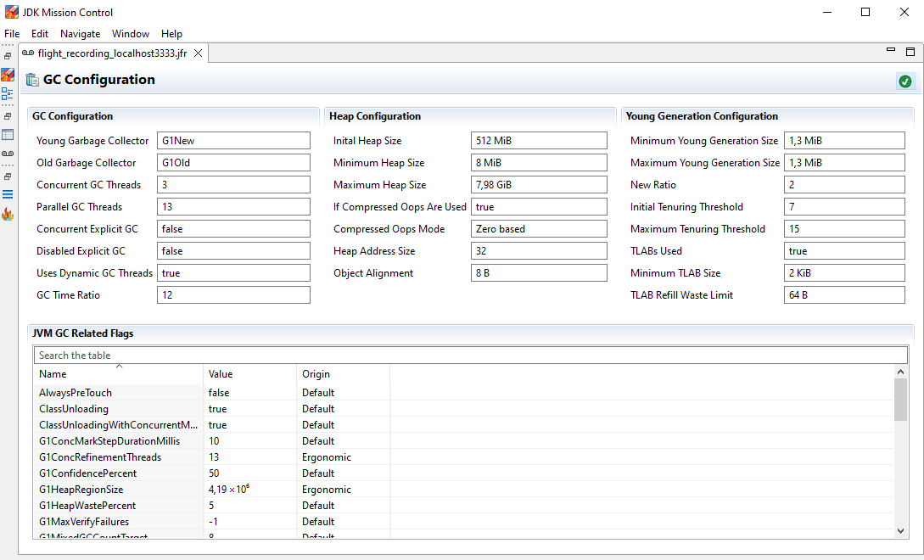Click the Initial Tenuring Threshold value 7
The image size is (924, 560).
click(844, 207)
